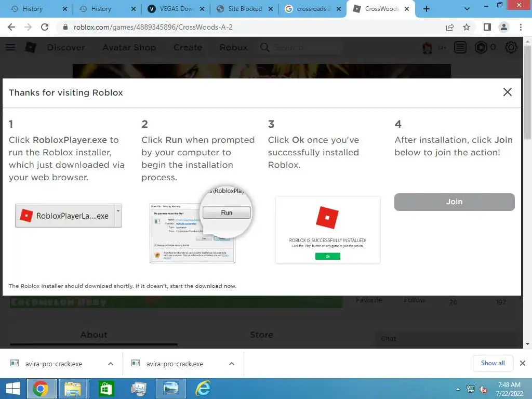Click the muted volume tray icon
Viewport: 532px width, 399px height.
click(x=483, y=389)
